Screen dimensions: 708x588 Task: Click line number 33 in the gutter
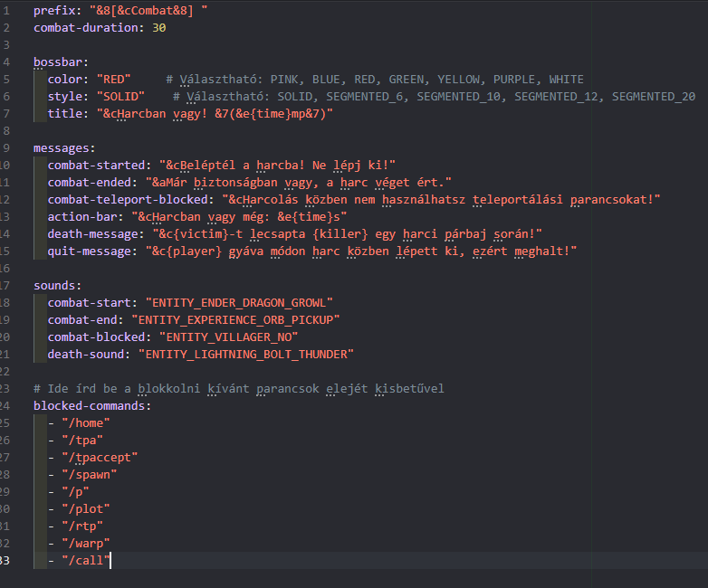[x=5, y=561]
